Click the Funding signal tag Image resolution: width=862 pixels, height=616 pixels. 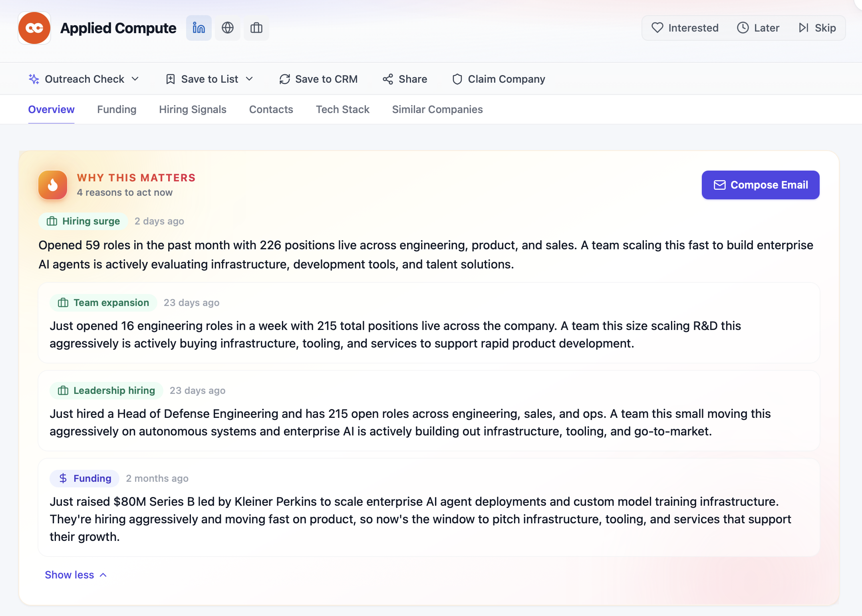tap(84, 479)
